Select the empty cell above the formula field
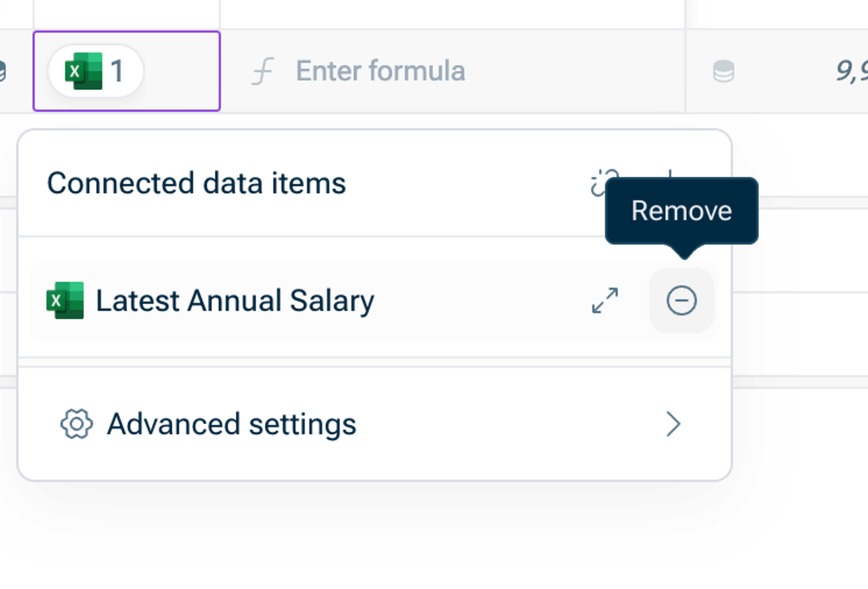 [x=452, y=13]
